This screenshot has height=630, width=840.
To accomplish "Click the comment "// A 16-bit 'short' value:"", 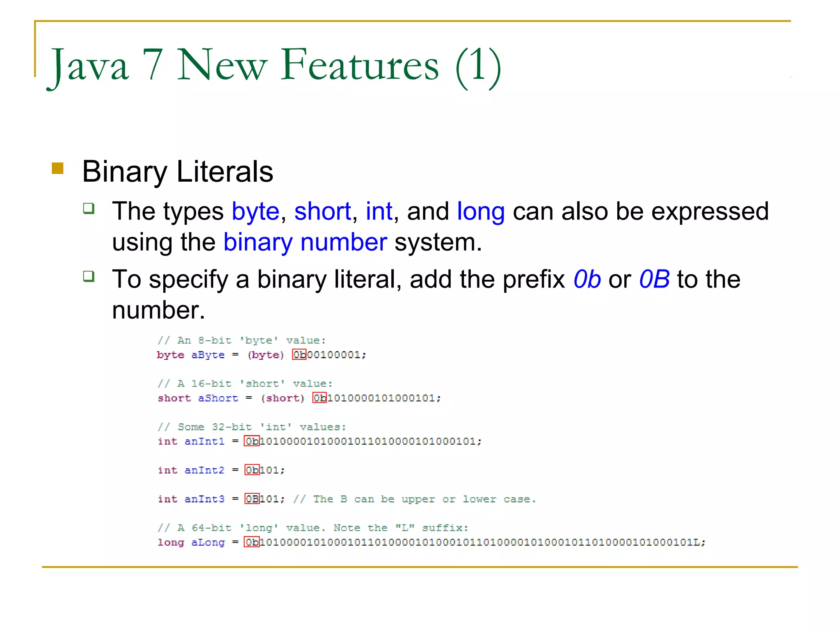I will (245, 383).
